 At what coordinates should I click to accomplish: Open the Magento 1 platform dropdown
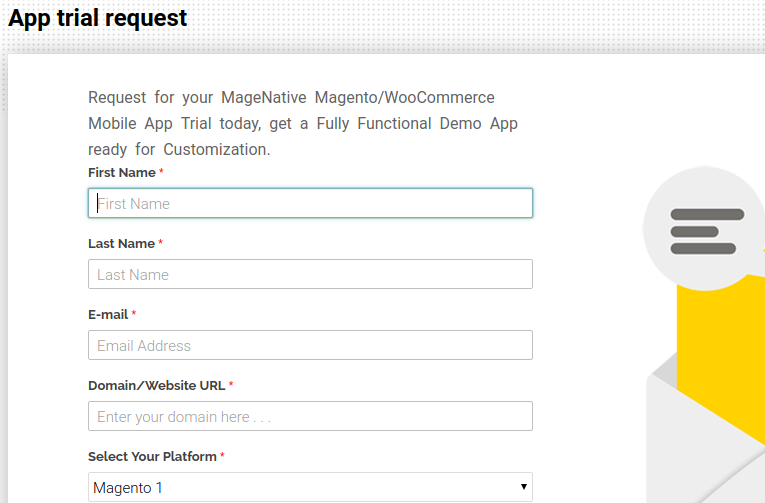[310, 487]
